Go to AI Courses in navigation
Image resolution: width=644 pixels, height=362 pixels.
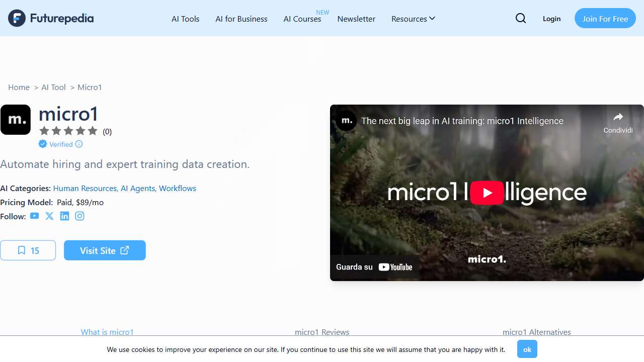click(302, 19)
